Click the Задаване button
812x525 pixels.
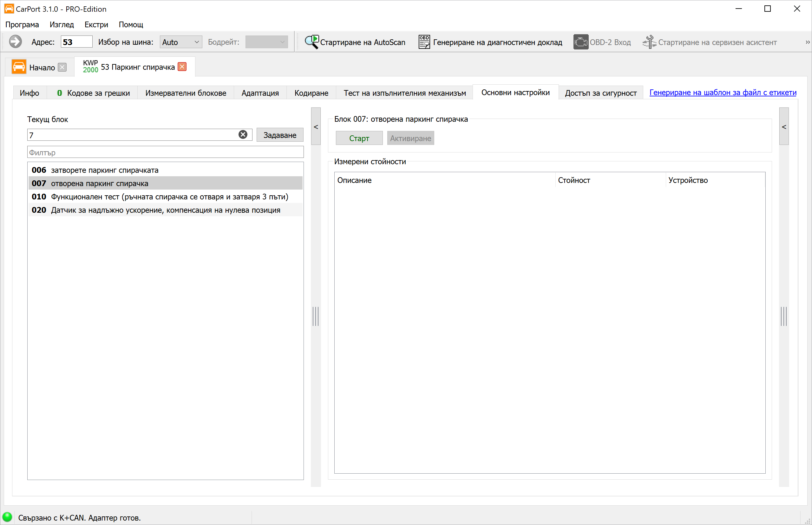[280, 135]
